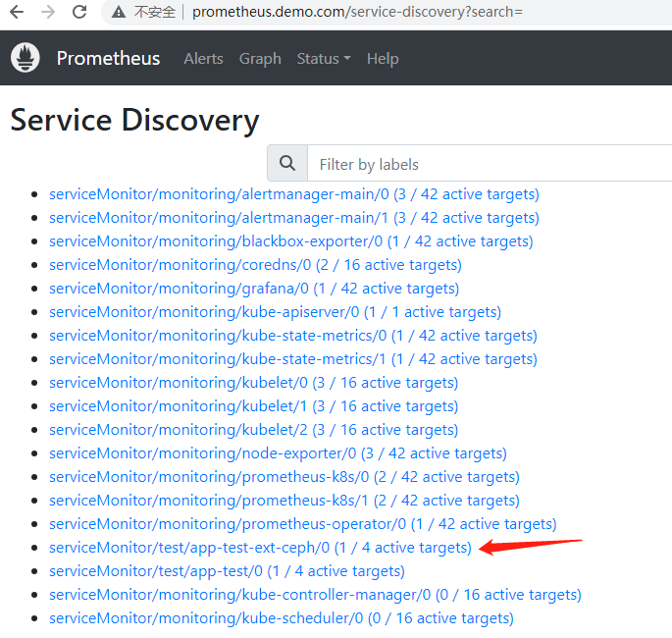Click the browser forward arrow

point(48,12)
